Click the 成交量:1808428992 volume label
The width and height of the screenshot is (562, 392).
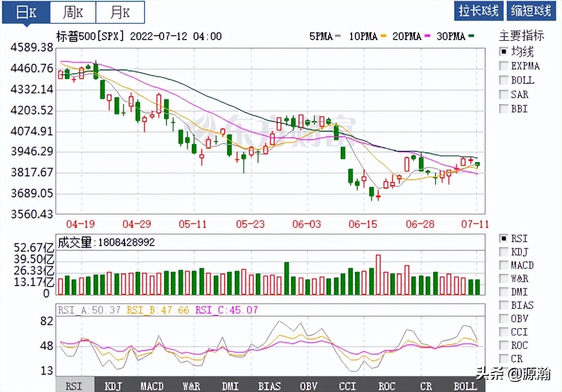tap(106, 243)
